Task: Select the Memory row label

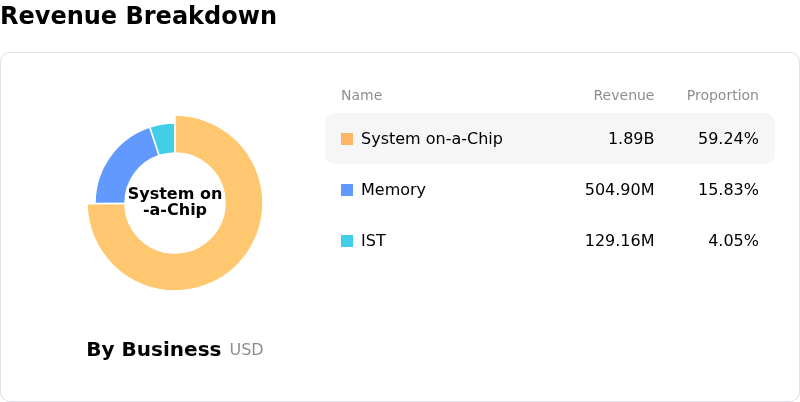Action: coord(393,190)
